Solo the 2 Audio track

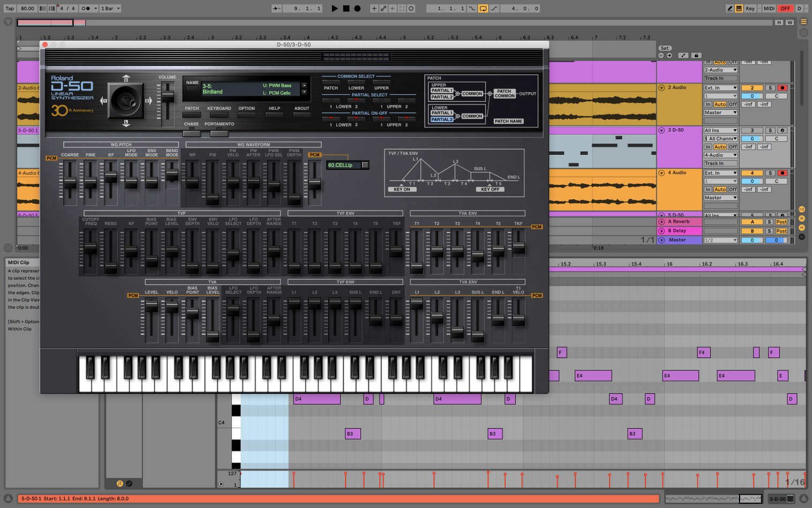coord(770,88)
